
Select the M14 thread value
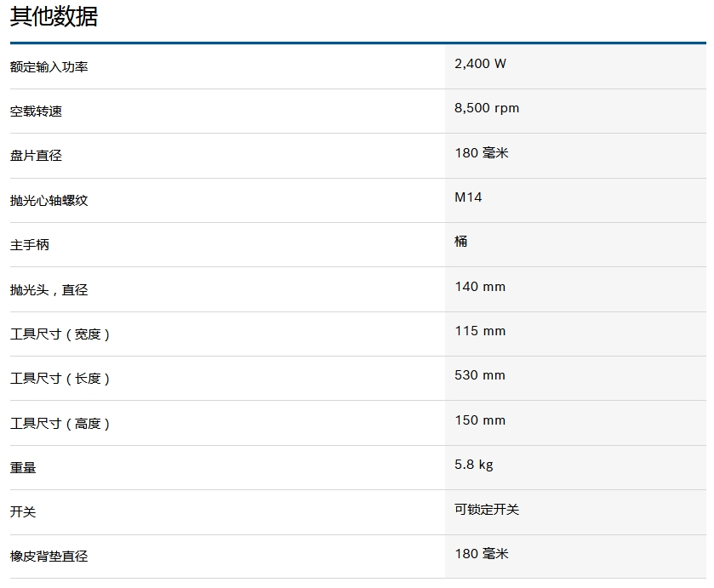(x=468, y=197)
